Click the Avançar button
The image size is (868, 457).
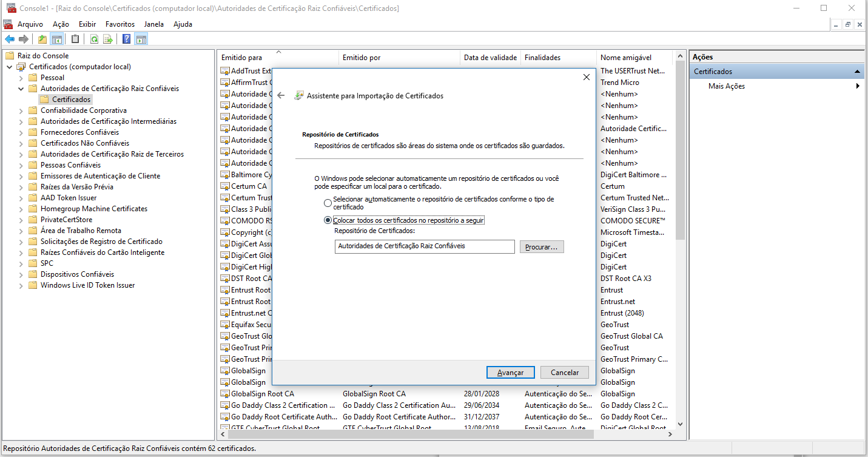pos(510,373)
